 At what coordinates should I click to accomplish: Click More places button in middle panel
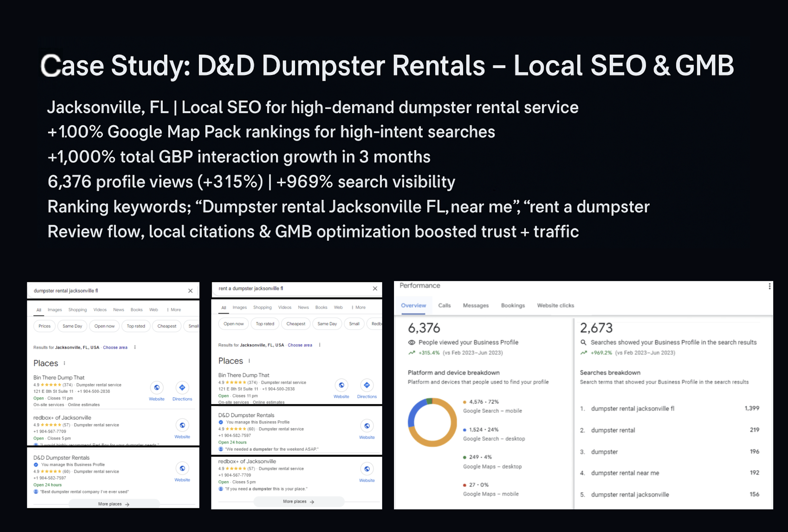pyautogui.click(x=299, y=501)
